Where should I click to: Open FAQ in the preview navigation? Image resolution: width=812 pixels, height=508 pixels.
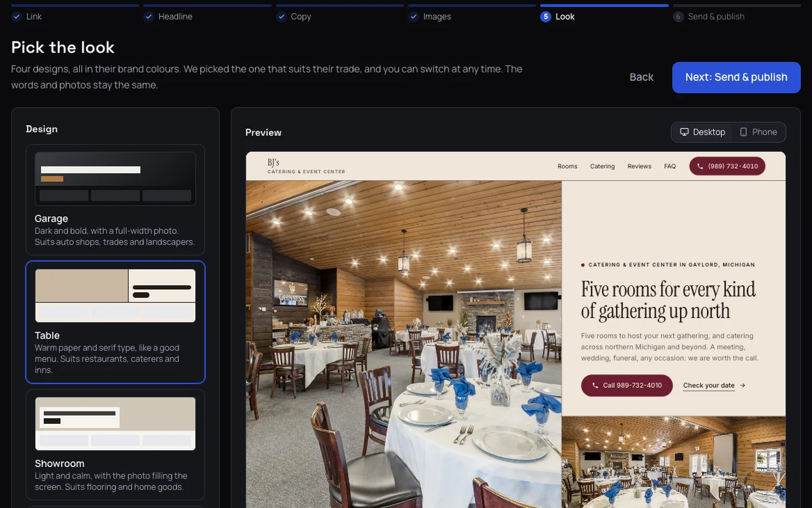[x=670, y=167]
